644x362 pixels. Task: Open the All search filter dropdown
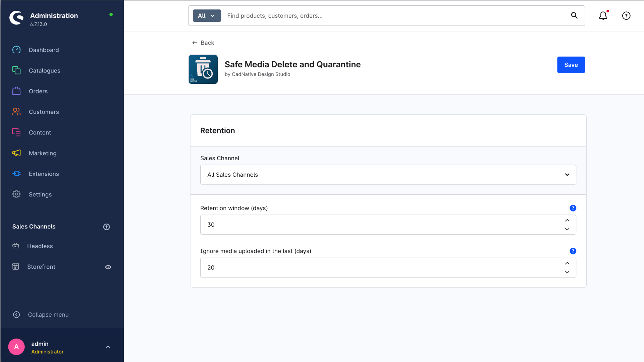[x=207, y=16]
